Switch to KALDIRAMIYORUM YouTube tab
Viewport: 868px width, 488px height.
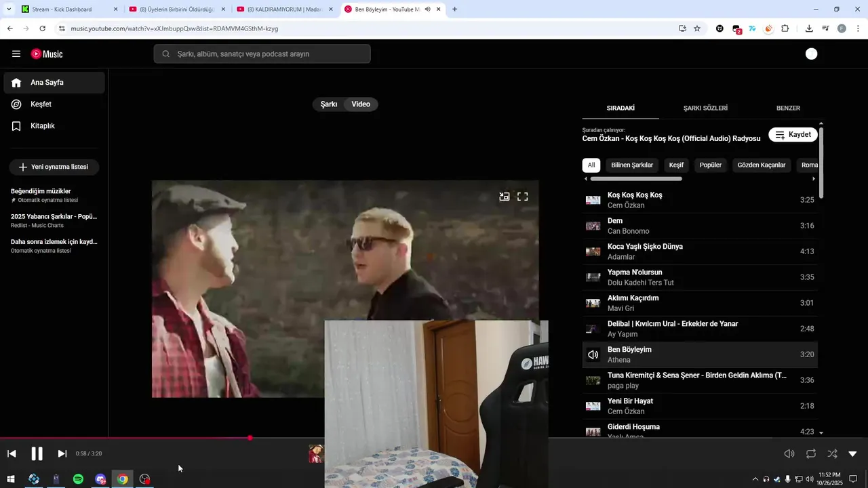284,9
